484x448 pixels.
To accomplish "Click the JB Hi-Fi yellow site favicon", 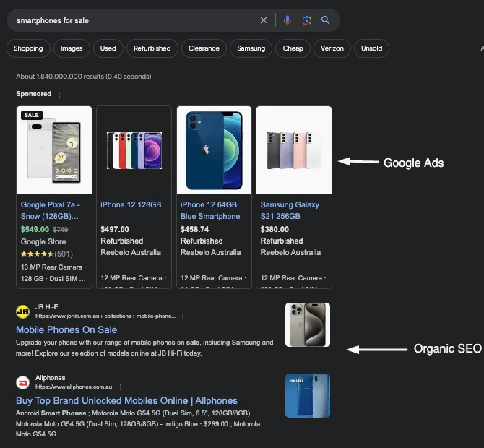I will pyautogui.click(x=23, y=311).
